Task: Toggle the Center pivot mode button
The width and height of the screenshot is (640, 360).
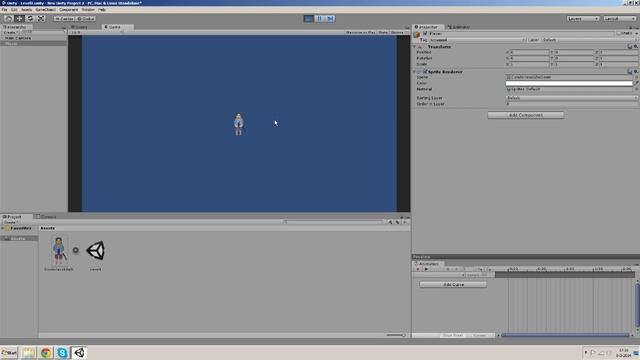Action: pyautogui.click(x=64, y=19)
